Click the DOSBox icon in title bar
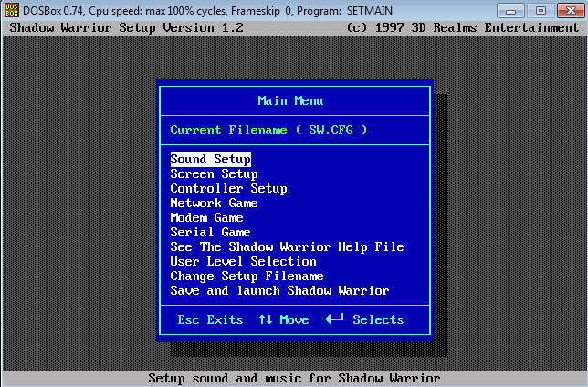Screen dimensions: 588x387 click(12, 10)
